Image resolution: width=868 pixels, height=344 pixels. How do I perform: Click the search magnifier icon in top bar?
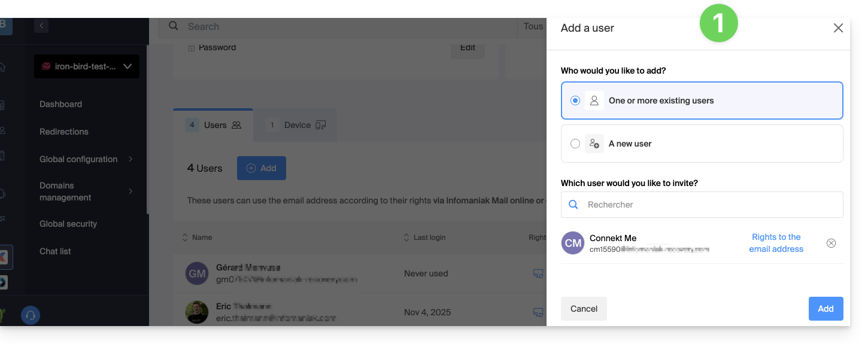pyautogui.click(x=174, y=26)
